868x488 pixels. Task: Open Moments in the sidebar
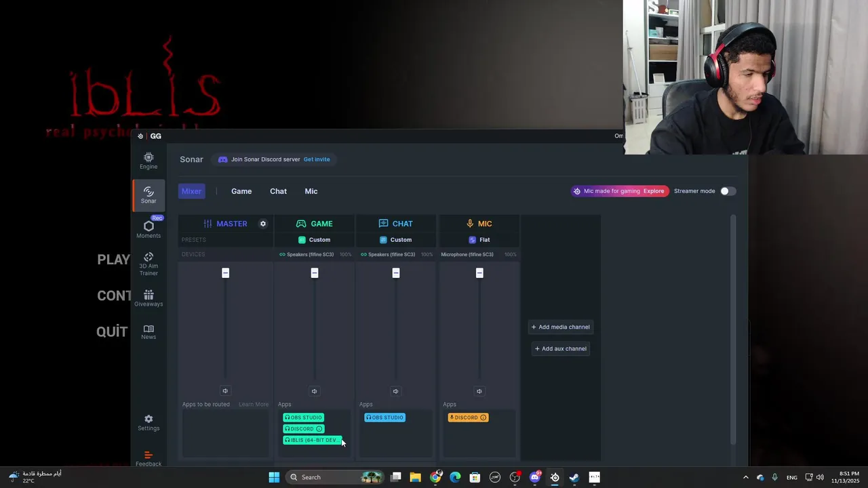pyautogui.click(x=149, y=229)
